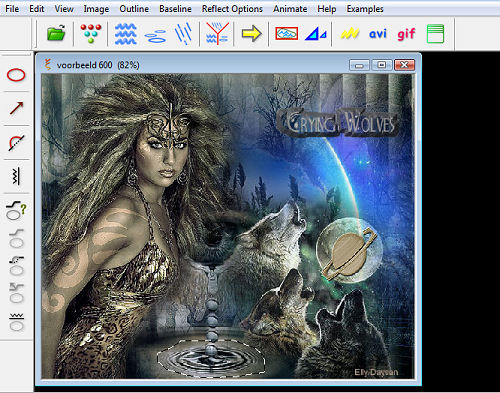Click the yellow zigzag animation icon
Image resolution: width=500 pixels, height=393 pixels.
(350, 34)
